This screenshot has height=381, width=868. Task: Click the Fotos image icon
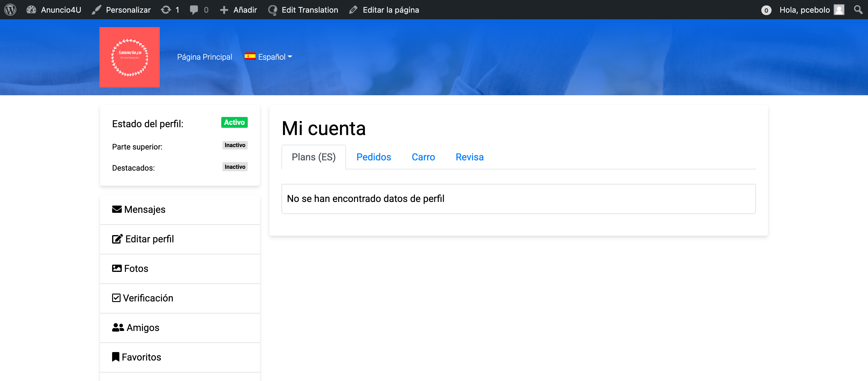coord(116,268)
